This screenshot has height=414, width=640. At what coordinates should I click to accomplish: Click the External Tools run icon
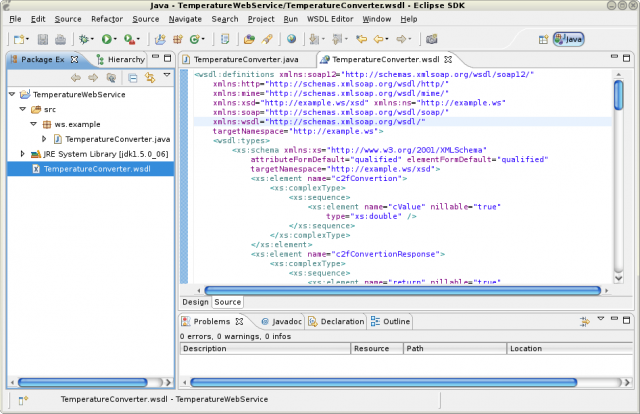[129, 39]
